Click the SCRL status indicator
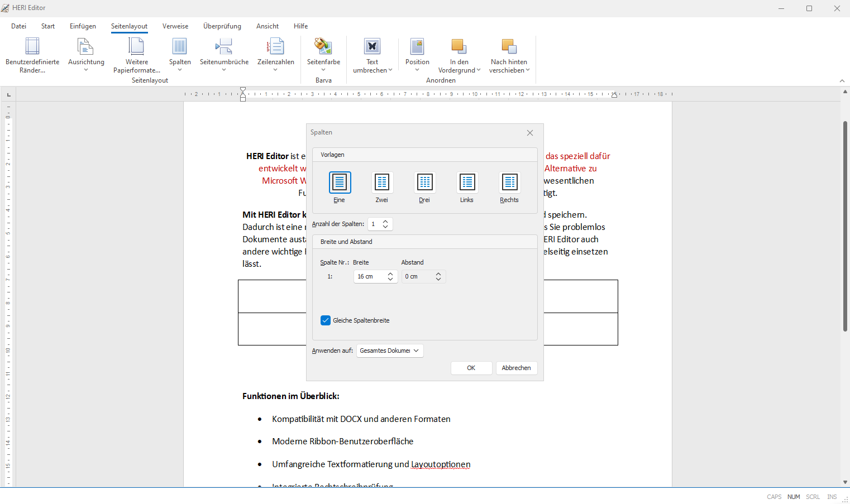 [813, 497]
